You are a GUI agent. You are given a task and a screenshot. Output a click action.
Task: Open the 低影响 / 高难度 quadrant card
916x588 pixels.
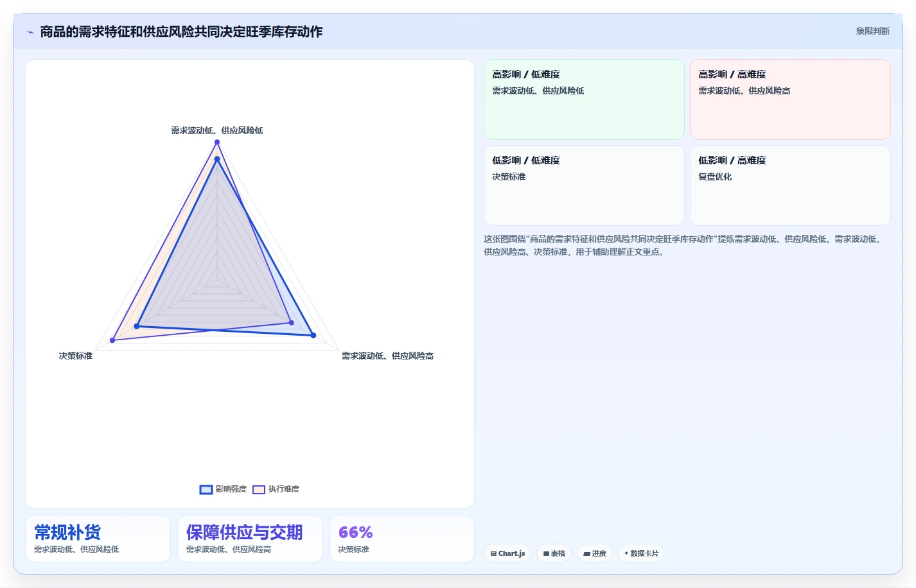(x=790, y=186)
